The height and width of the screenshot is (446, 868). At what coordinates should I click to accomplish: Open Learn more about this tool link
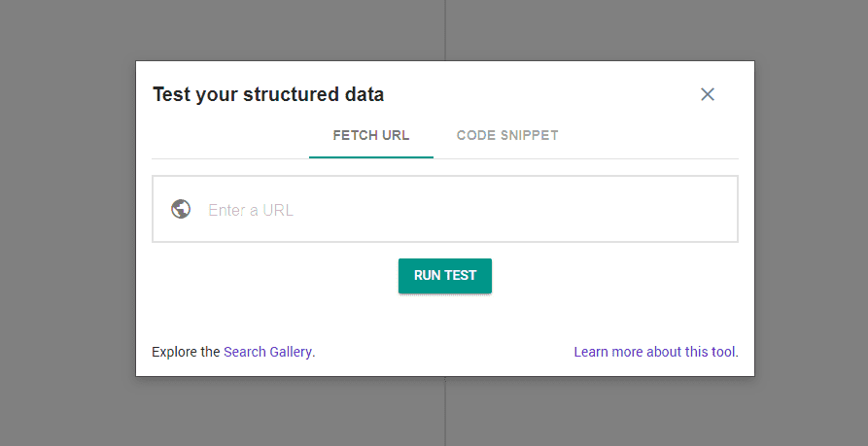click(654, 352)
